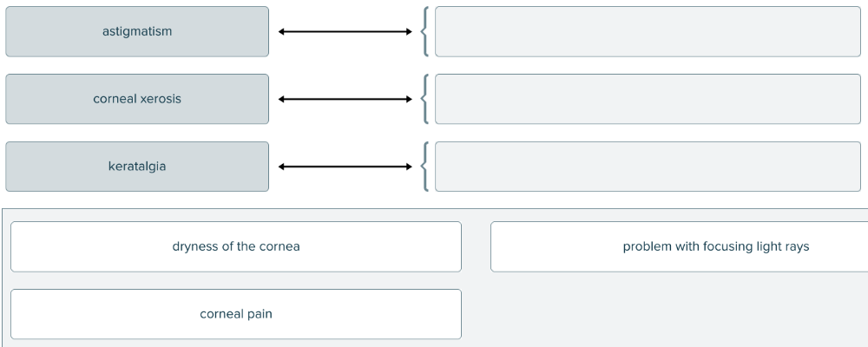
Task: Click the curly bracket in corneal xerosis row
Action: [x=424, y=99]
